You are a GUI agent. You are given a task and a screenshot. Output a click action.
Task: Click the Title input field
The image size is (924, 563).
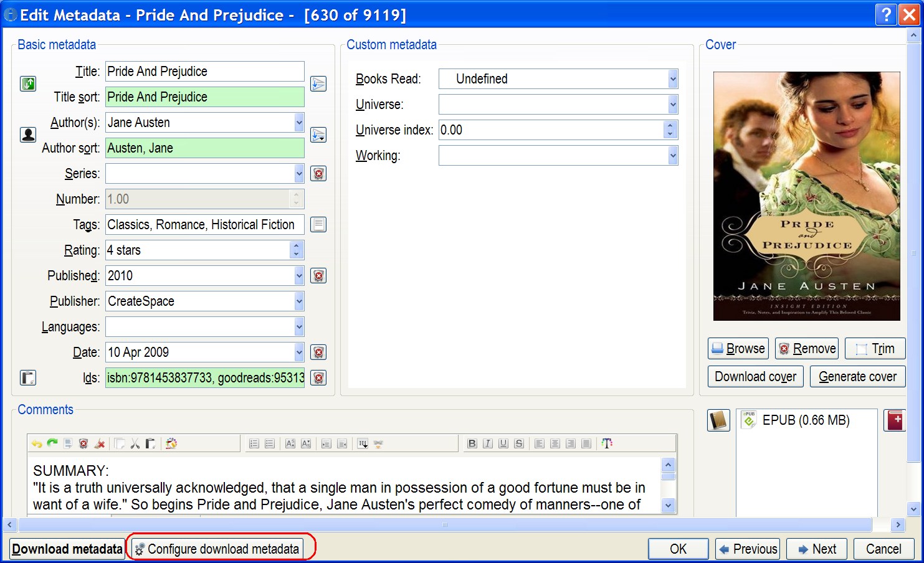[205, 72]
